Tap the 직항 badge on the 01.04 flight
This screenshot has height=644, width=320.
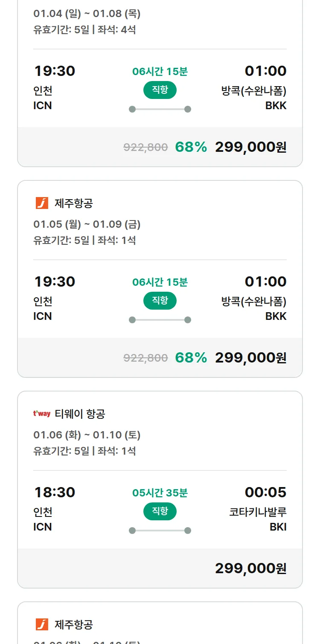click(x=160, y=90)
